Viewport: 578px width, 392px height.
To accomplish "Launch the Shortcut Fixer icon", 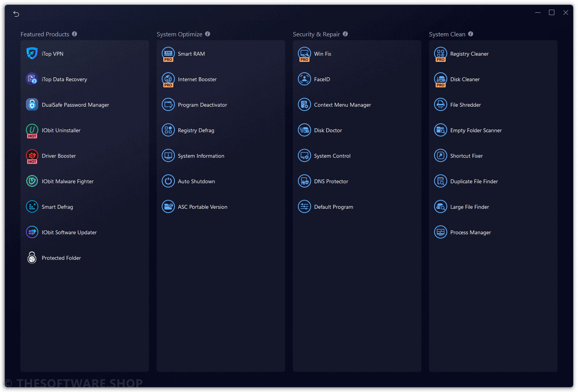I will [441, 155].
